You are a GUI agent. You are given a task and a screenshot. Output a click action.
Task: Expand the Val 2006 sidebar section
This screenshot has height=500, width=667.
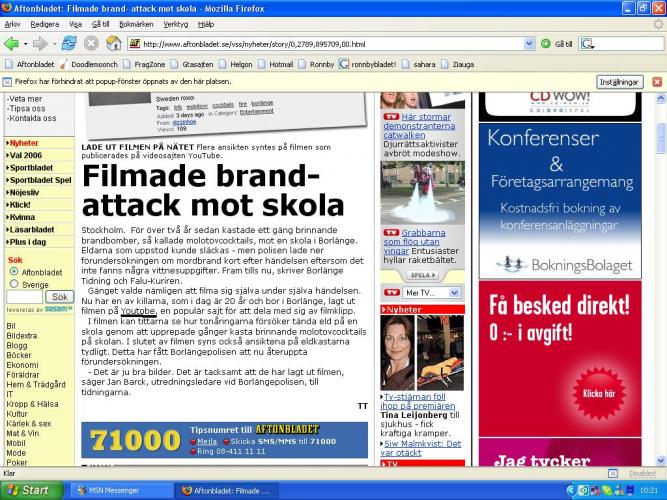26,155
